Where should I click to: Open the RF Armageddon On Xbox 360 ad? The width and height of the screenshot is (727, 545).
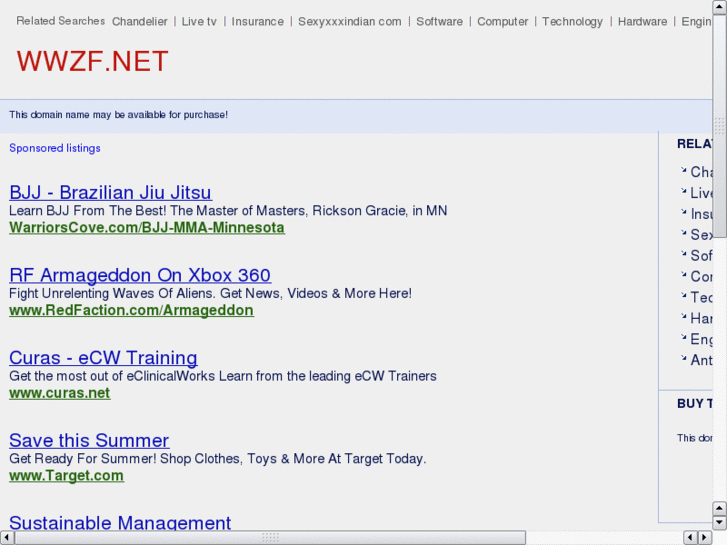pos(140,275)
